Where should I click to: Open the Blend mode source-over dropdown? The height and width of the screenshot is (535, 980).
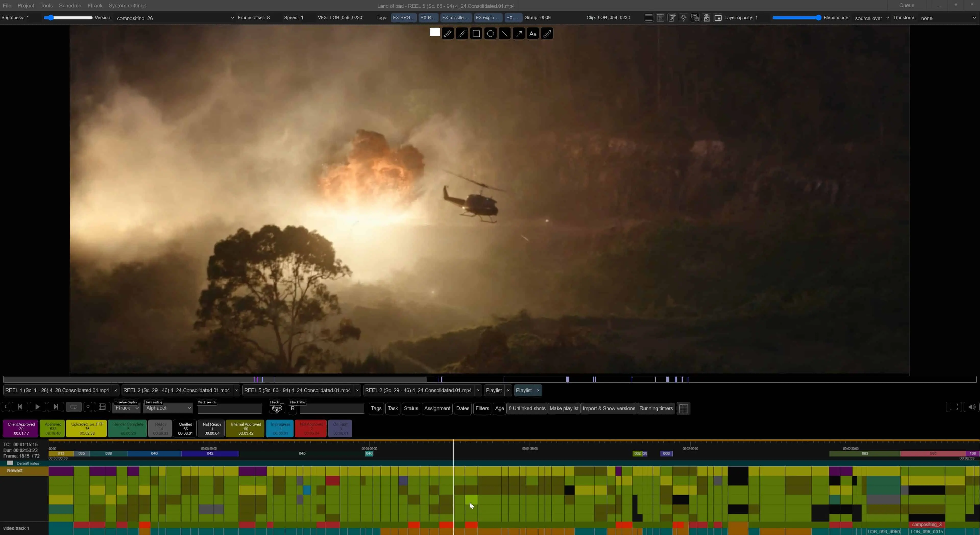pyautogui.click(x=872, y=18)
